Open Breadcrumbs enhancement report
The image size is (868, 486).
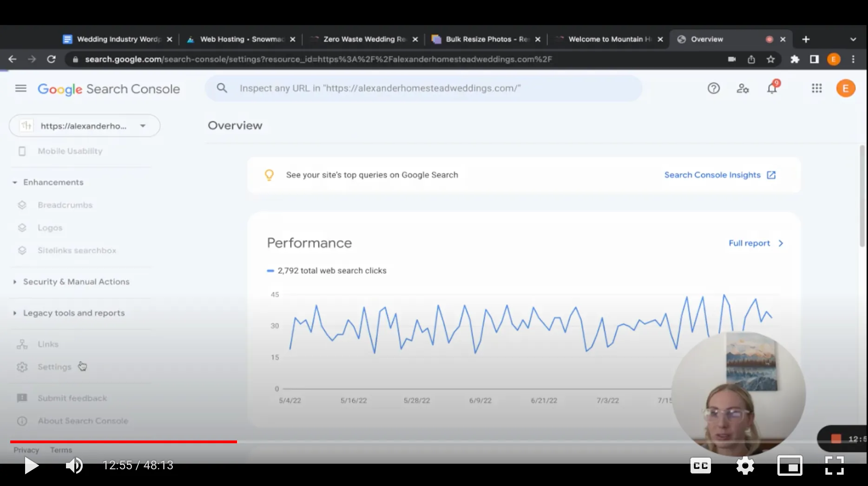[x=65, y=205]
